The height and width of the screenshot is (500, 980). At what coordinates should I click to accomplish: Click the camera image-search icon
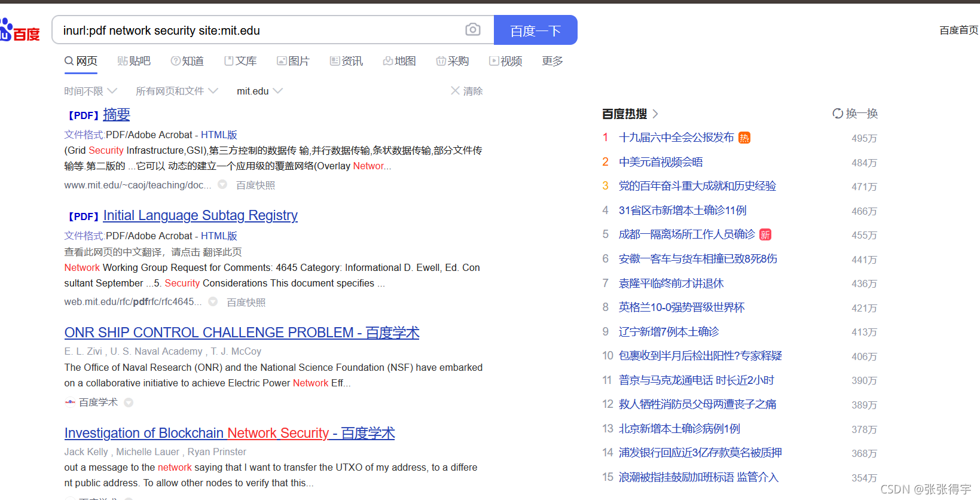click(x=473, y=29)
